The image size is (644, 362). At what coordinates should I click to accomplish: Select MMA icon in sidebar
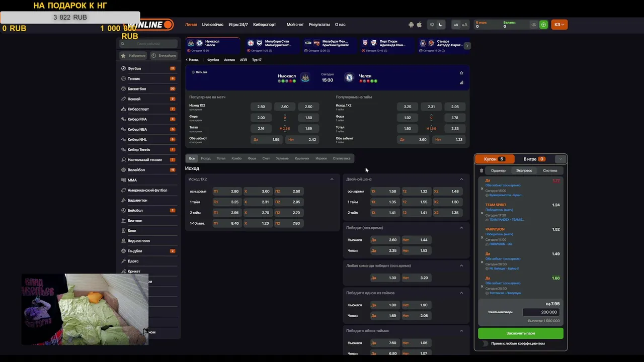pyautogui.click(x=123, y=180)
